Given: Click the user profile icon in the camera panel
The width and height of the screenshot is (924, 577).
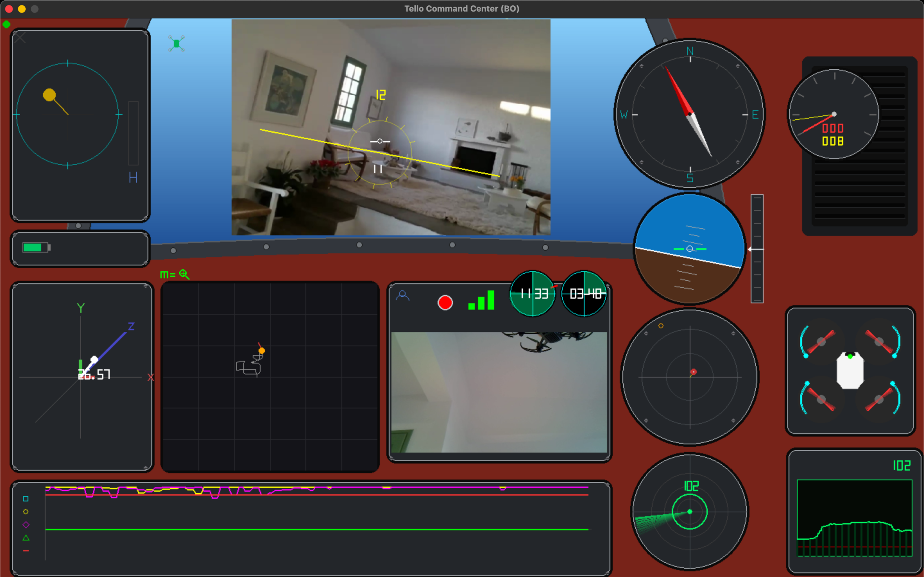Looking at the screenshot, I should (x=402, y=296).
